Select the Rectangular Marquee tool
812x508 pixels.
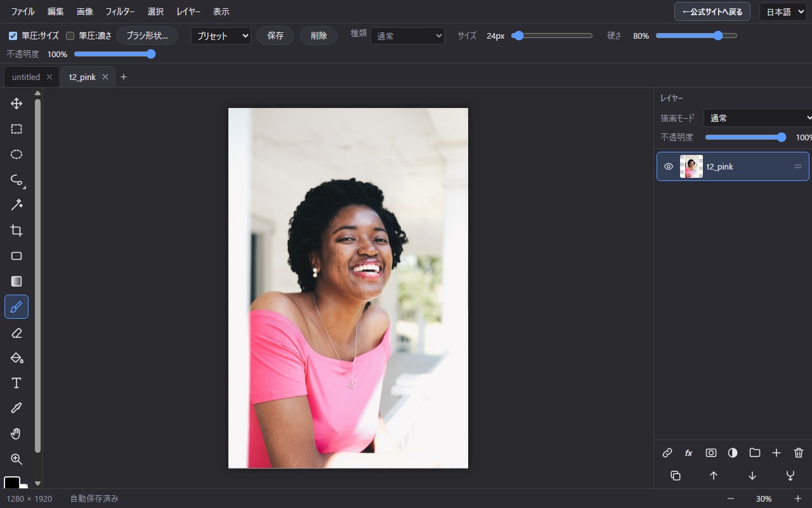click(x=16, y=129)
